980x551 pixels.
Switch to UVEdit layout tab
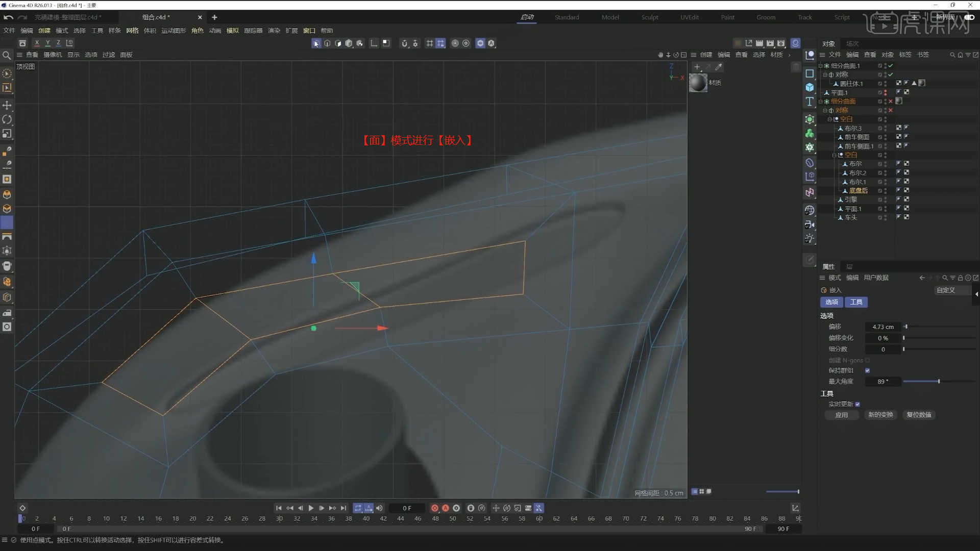tap(690, 17)
